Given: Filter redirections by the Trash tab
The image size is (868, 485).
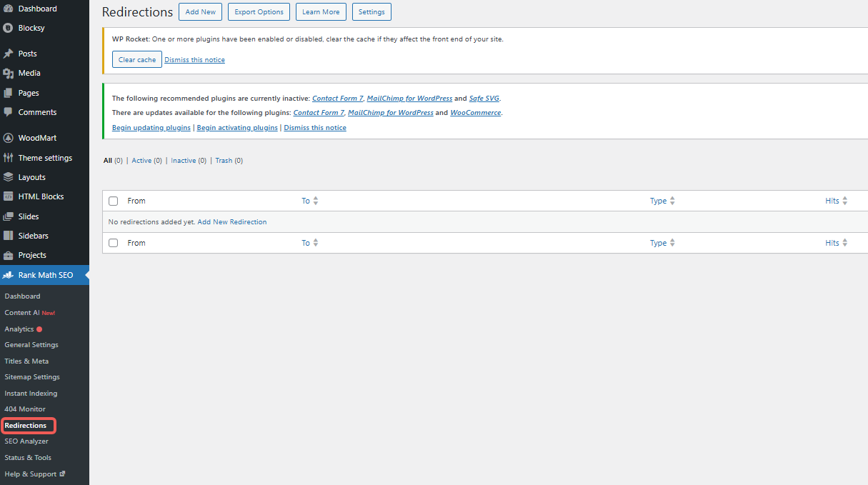Looking at the screenshot, I should coord(224,161).
